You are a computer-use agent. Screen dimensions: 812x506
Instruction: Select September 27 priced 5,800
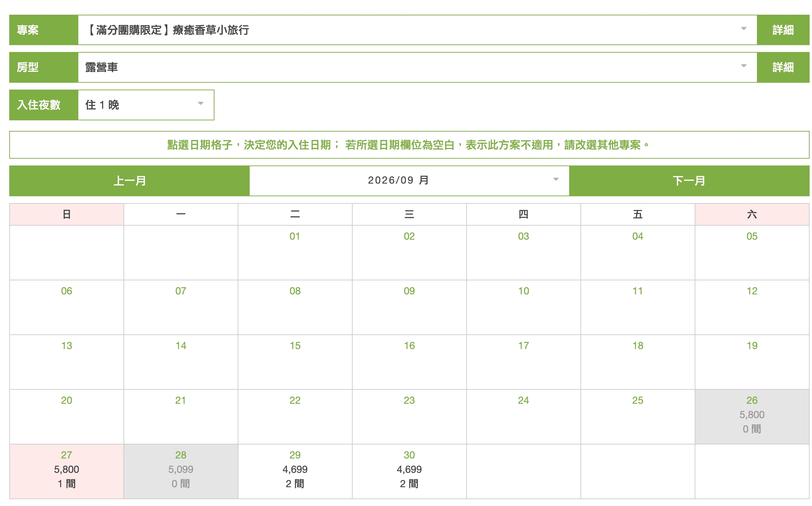pyautogui.click(x=67, y=471)
